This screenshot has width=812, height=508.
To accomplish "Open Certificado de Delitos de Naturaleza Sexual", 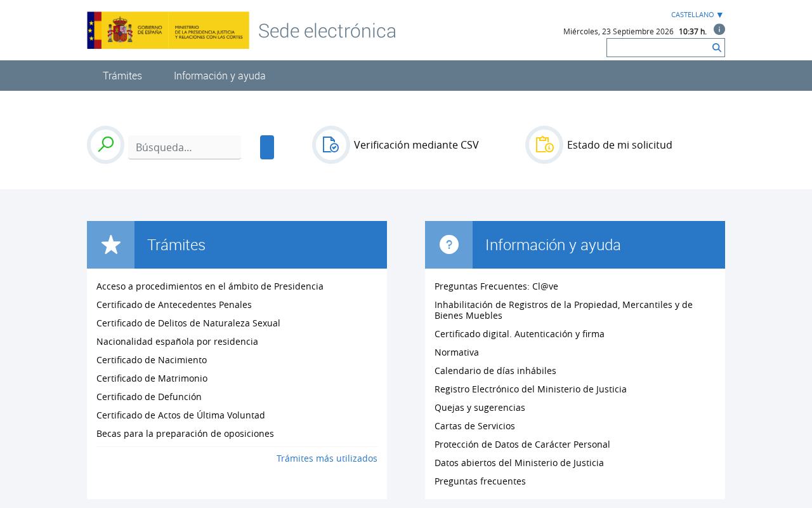I will [x=188, y=323].
